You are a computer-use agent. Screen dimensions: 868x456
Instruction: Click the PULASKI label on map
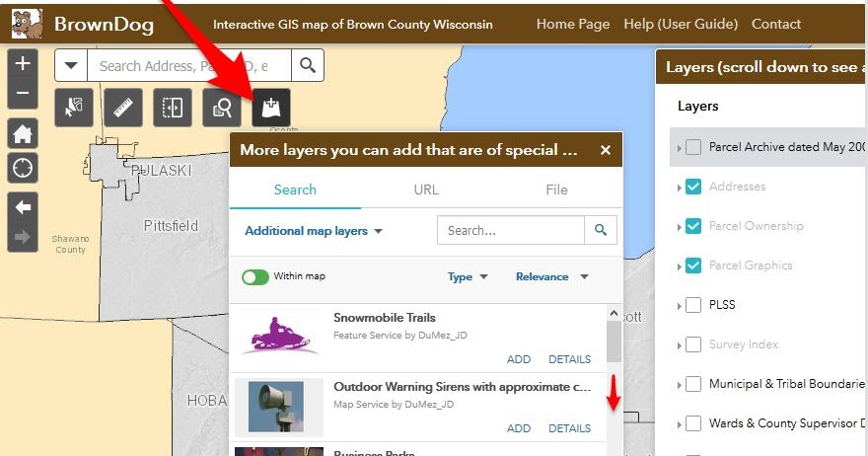(x=161, y=170)
